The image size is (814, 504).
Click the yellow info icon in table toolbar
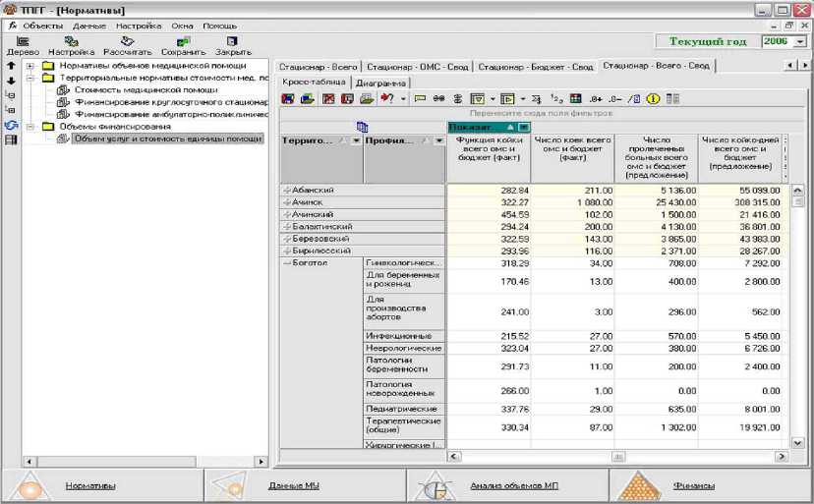click(655, 99)
